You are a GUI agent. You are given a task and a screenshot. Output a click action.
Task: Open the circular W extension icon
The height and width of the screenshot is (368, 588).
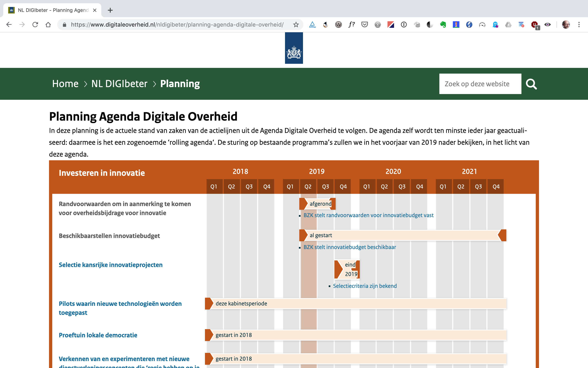click(339, 25)
